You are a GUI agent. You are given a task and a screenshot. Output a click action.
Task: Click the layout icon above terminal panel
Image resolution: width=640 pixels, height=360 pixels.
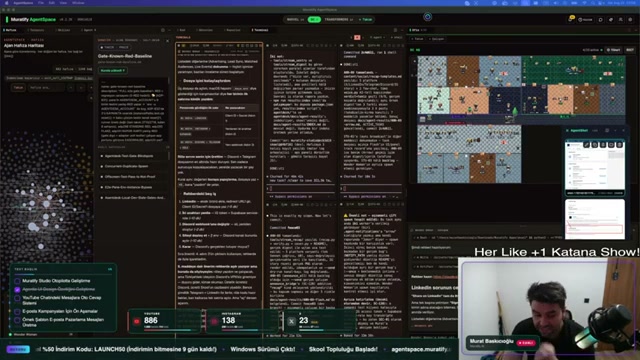click(395, 30)
